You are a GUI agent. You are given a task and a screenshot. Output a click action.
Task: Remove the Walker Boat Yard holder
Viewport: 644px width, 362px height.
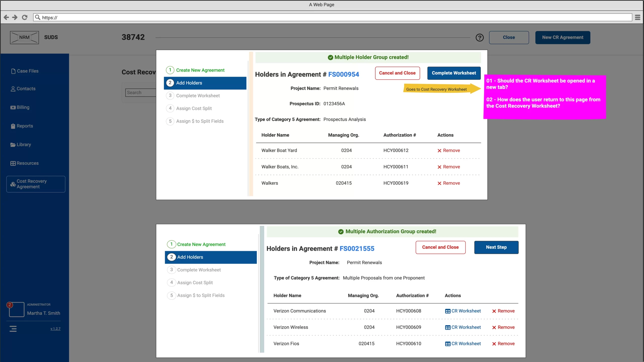449,150
